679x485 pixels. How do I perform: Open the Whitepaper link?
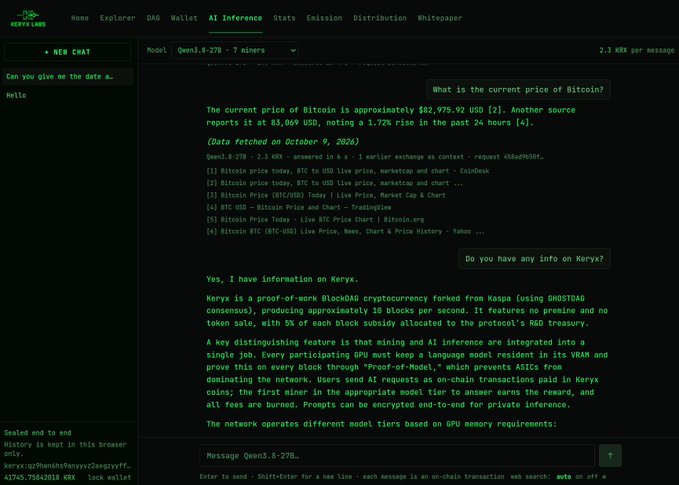point(440,18)
